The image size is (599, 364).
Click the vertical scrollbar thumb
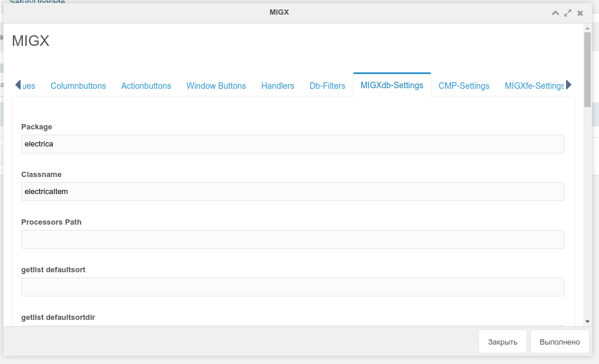click(x=588, y=69)
